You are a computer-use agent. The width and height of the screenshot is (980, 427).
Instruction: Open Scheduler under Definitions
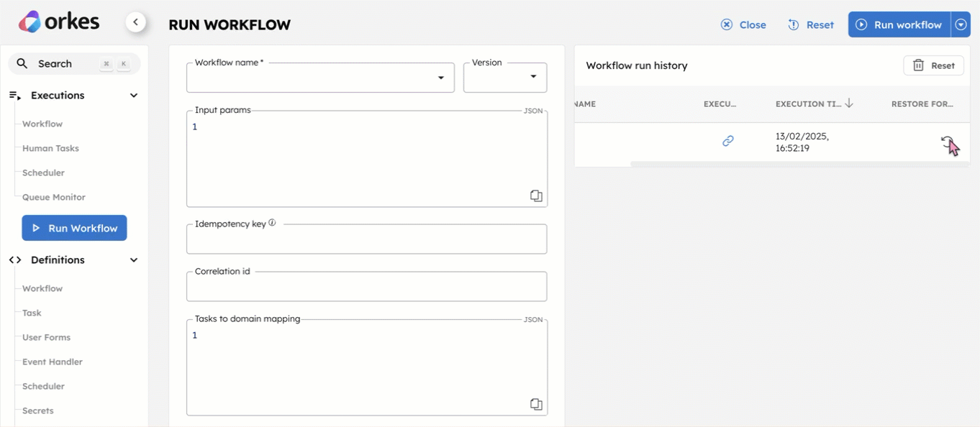pos(43,386)
